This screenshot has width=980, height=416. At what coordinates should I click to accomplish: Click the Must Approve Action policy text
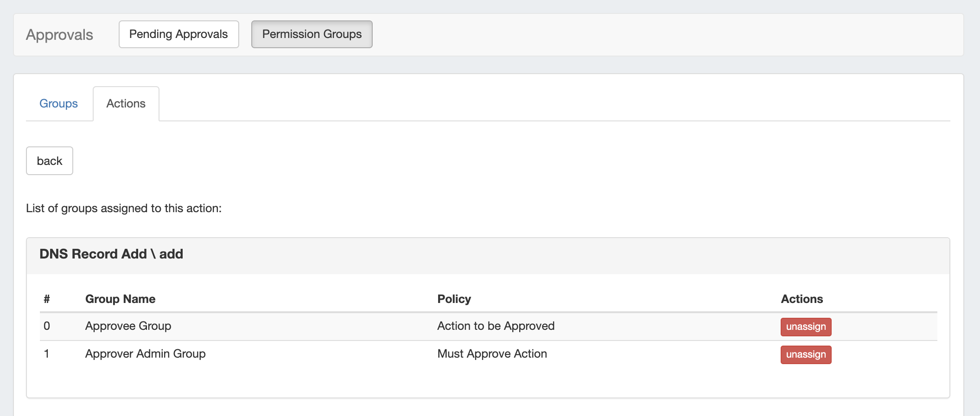(492, 354)
